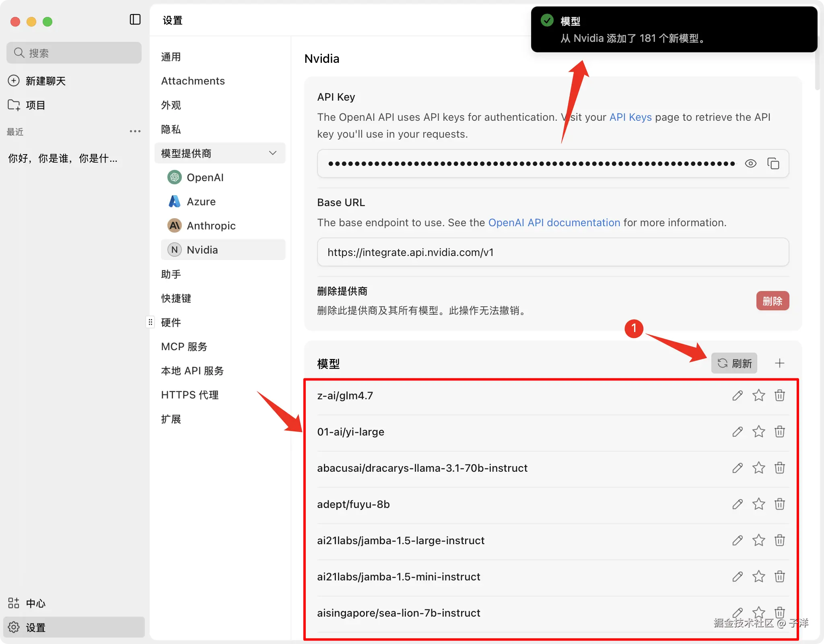Open edit for adept/fuyu-8b model
The image size is (824, 644).
[x=737, y=504]
